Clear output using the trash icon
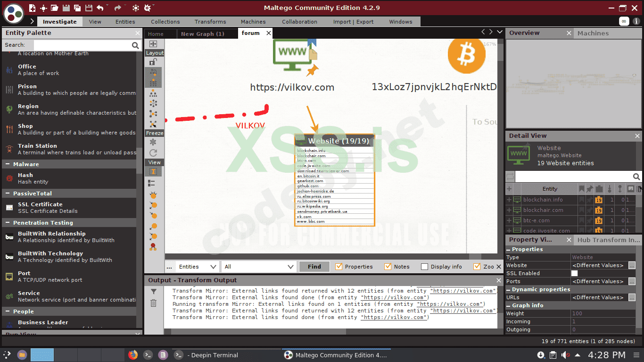Viewport: 644px width, 362px height. pos(153,303)
